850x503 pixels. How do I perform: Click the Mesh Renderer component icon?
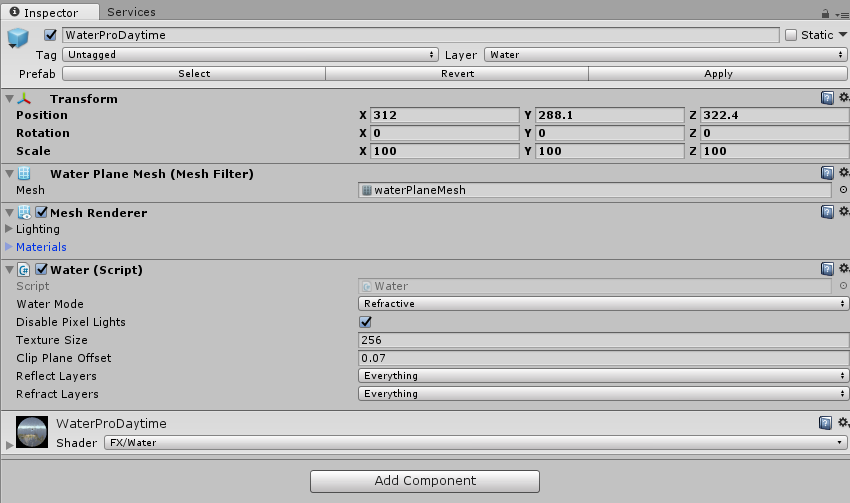[24, 212]
